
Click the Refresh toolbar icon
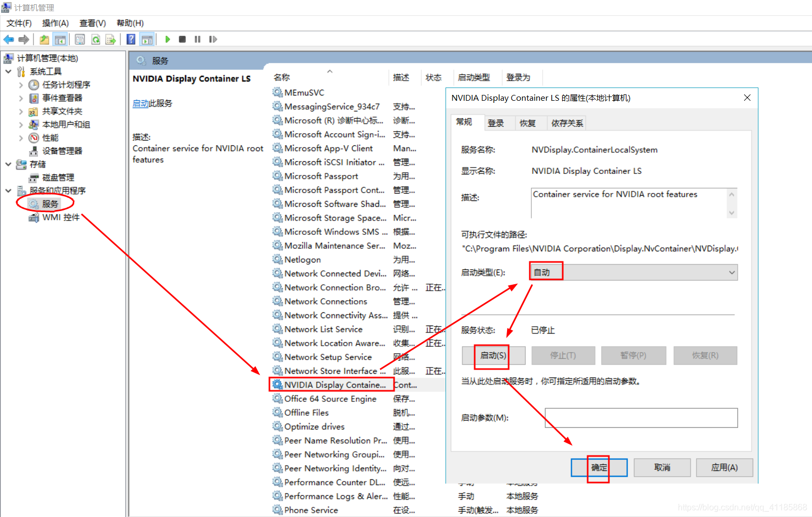point(95,39)
